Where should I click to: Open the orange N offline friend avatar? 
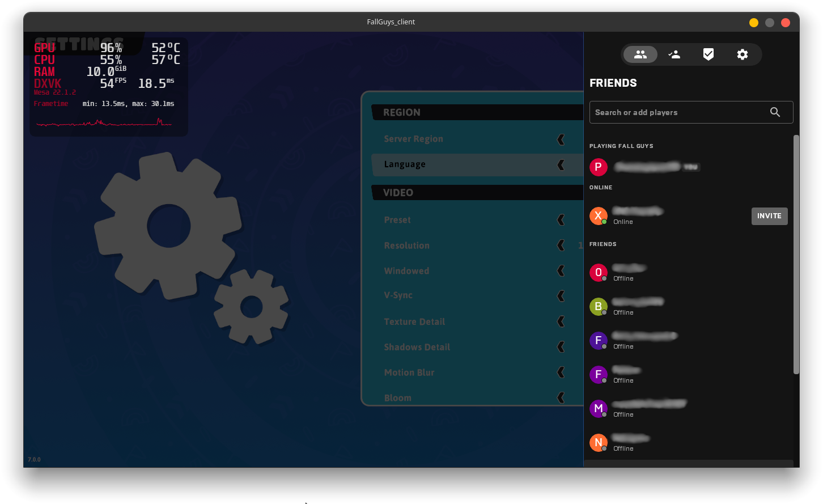pyautogui.click(x=599, y=443)
